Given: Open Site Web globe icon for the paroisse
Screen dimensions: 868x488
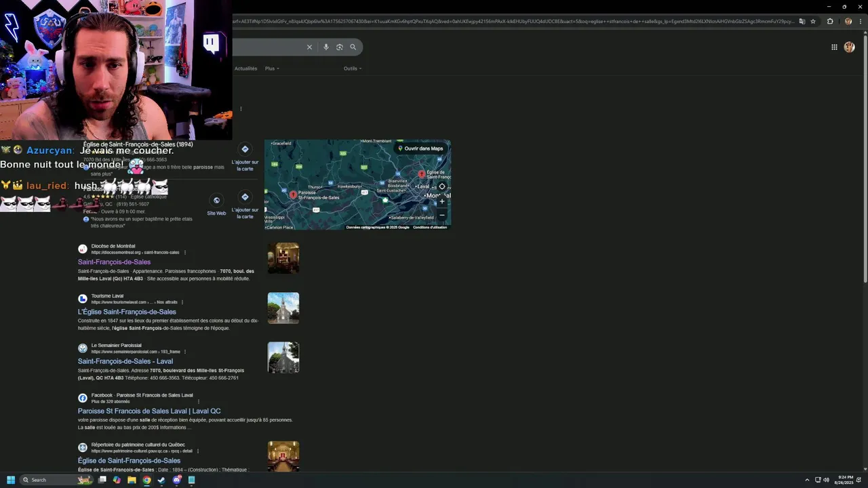Looking at the screenshot, I should [216, 201].
